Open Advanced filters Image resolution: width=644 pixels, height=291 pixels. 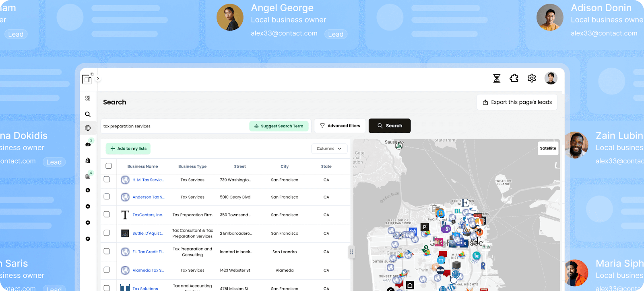(340, 126)
